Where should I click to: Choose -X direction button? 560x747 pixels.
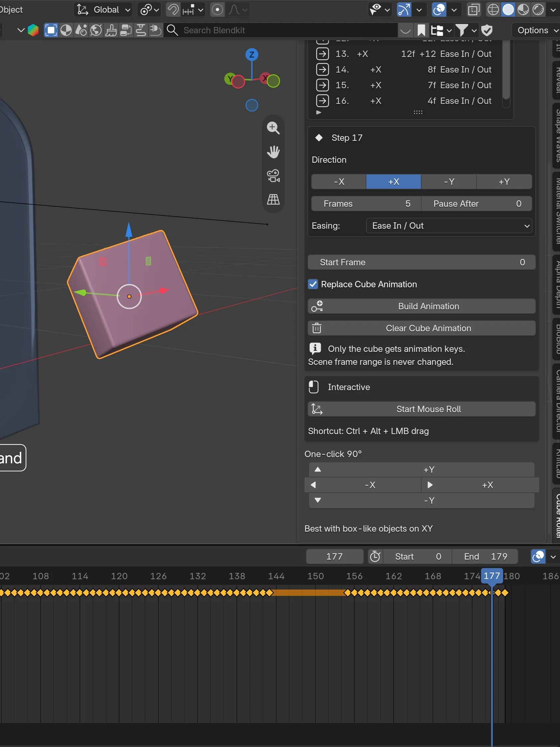point(339,182)
